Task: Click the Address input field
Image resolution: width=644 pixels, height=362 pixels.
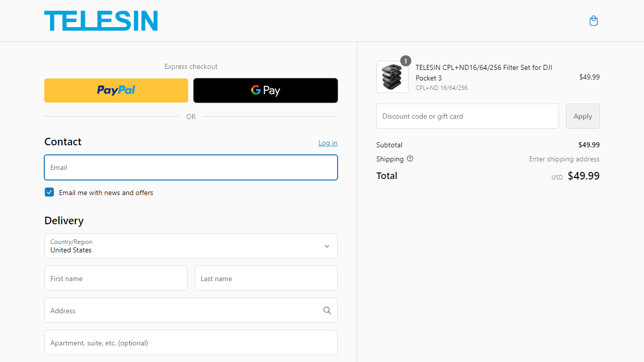Action: coord(191,310)
